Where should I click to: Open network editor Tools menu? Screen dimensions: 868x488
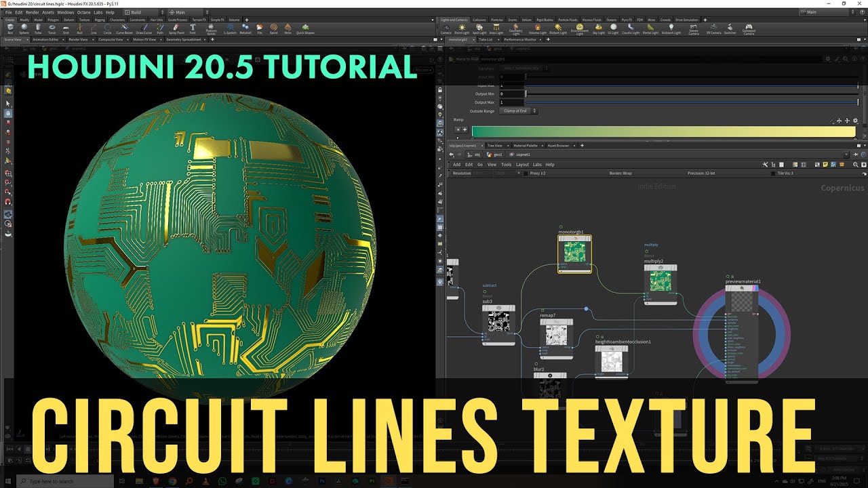(506, 164)
